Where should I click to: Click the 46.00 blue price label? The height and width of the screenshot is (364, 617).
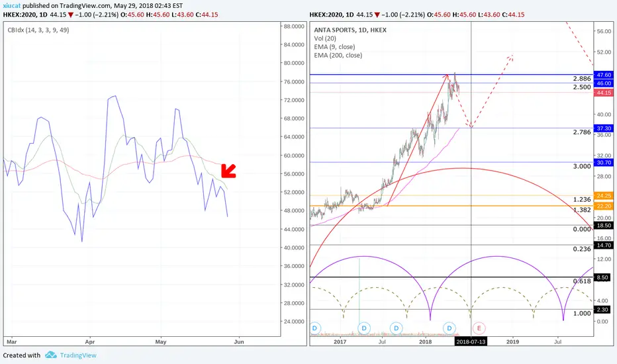pyautogui.click(x=604, y=83)
